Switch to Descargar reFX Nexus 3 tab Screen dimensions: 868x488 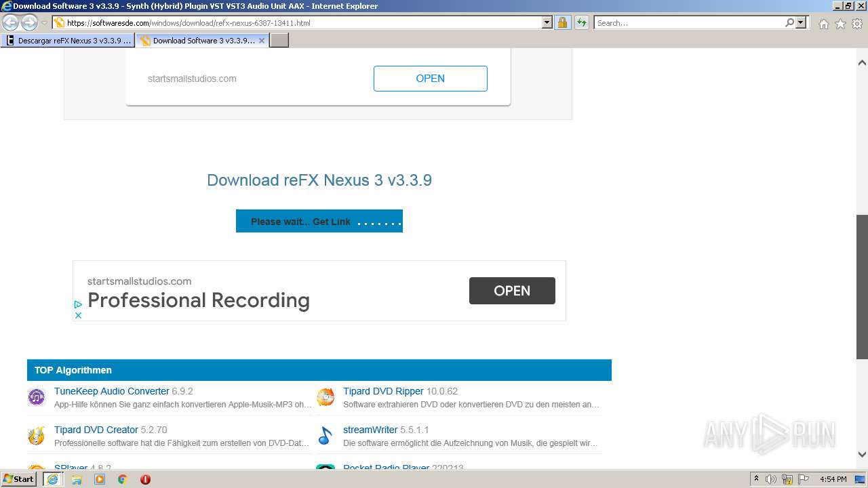68,41
